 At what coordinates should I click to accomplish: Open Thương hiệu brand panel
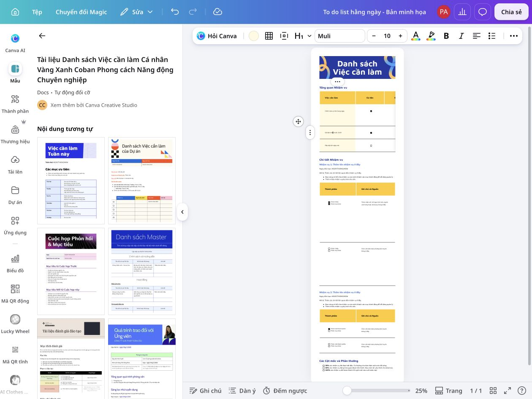point(15,135)
